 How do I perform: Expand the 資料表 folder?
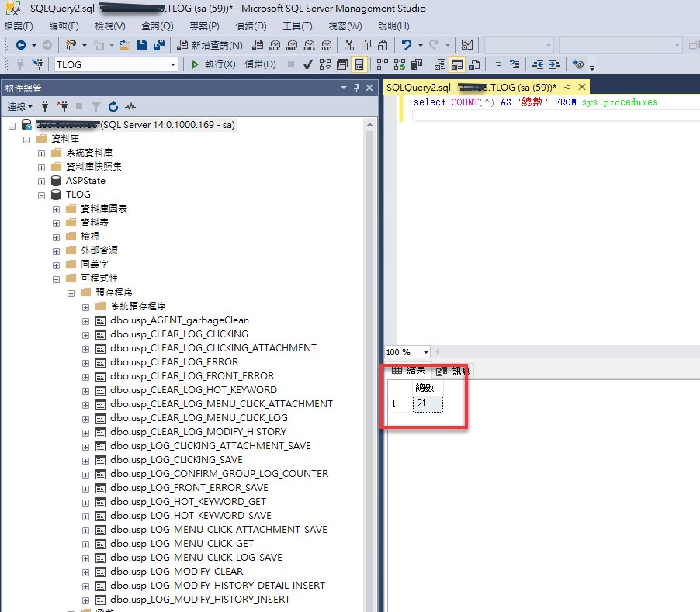click(56, 223)
